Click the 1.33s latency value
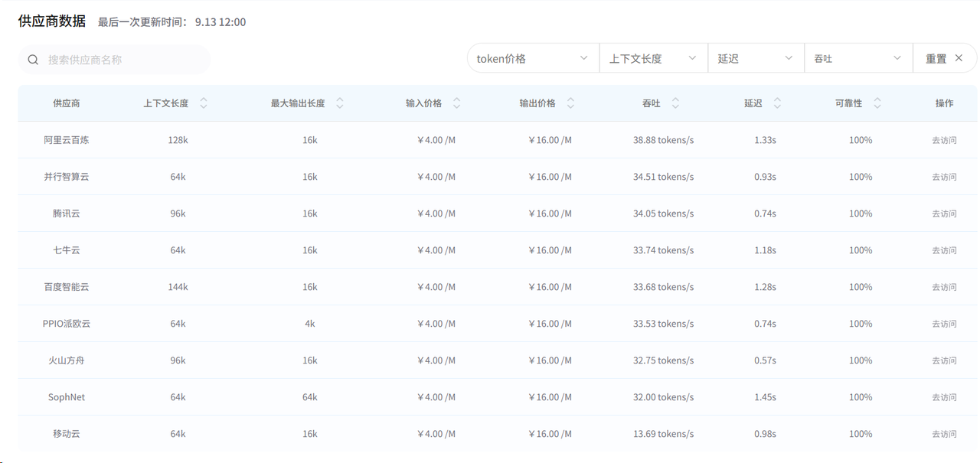Image resolution: width=980 pixels, height=463 pixels. 765,140
